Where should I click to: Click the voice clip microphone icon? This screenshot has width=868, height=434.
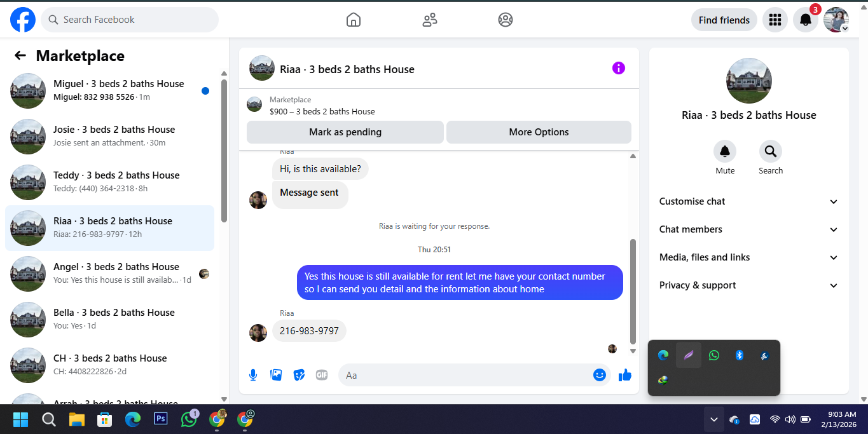click(x=253, y=375)
